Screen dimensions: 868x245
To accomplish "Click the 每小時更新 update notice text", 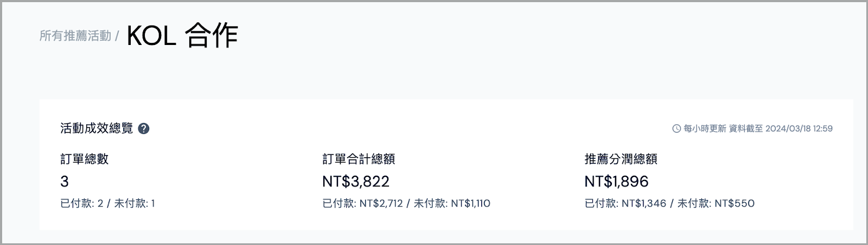I will click(x=705, y=128).
